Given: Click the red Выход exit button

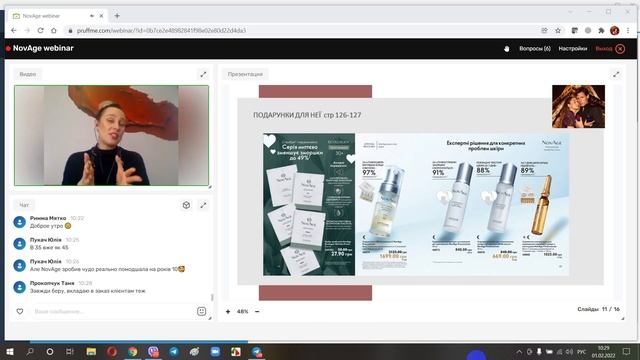Looking at the screenshot, I should point(610,49).
